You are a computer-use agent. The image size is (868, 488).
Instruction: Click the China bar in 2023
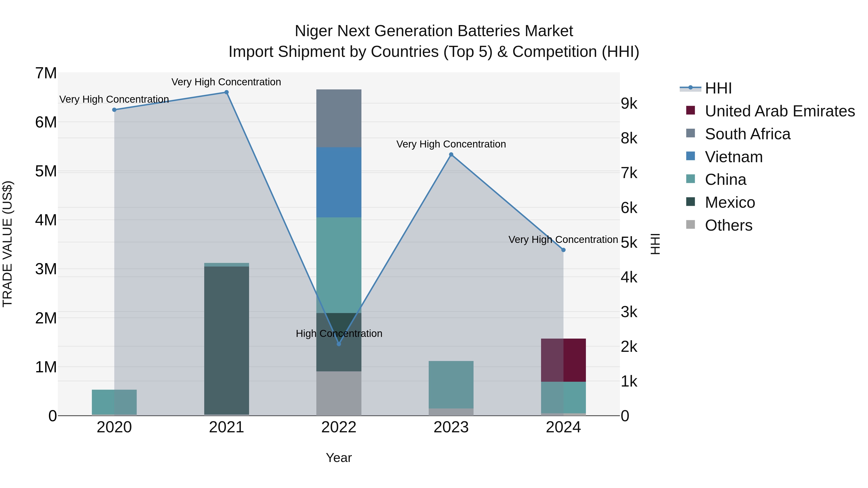[451, 385]
